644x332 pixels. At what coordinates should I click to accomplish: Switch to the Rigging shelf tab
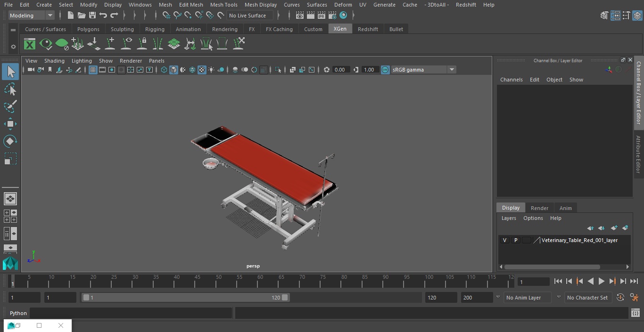(x=155, y=29)
